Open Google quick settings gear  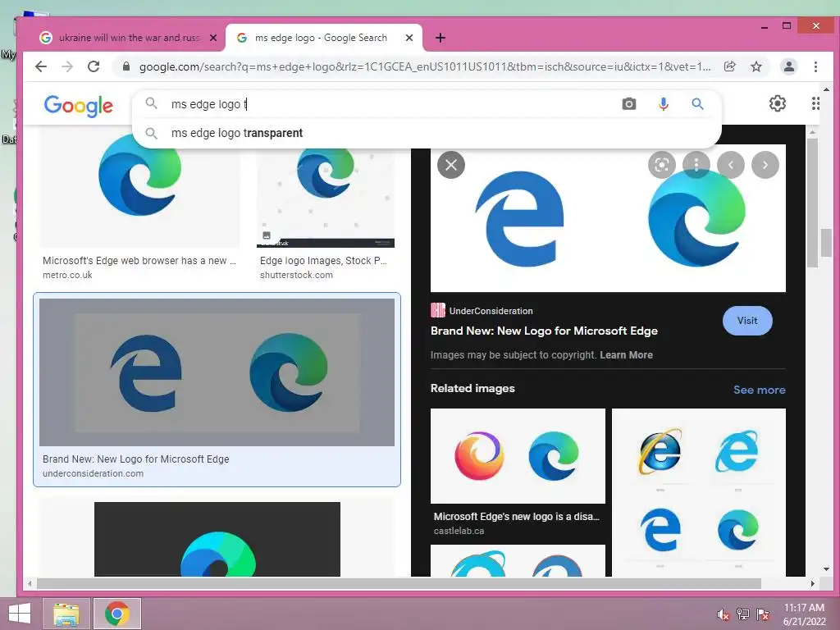(778, 103)
